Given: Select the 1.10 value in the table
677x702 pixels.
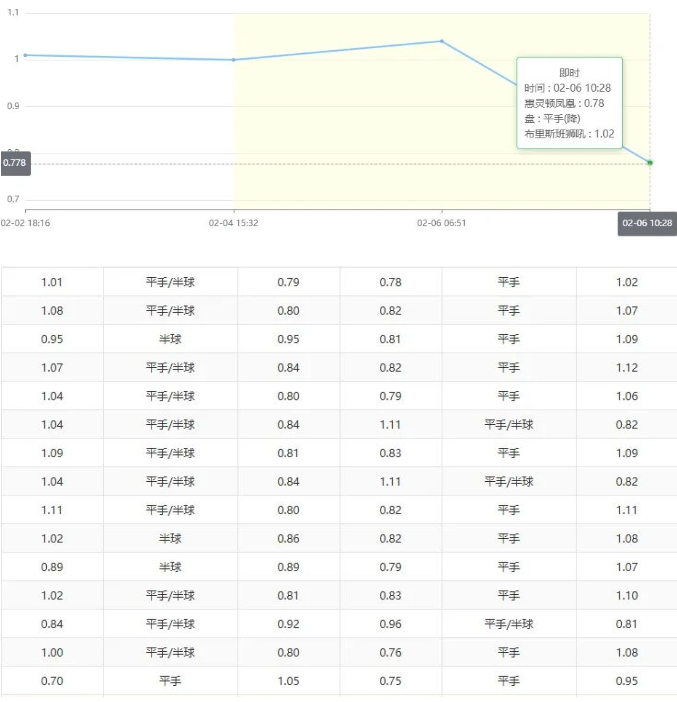Looking at the screenshot, I should coord(627,595).
